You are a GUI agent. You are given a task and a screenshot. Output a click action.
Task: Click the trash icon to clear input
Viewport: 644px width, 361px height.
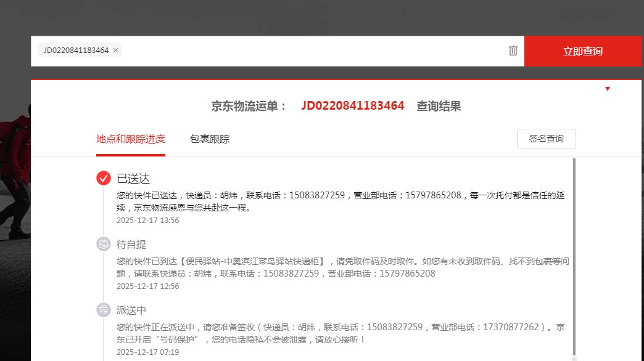tap(513, 51)
